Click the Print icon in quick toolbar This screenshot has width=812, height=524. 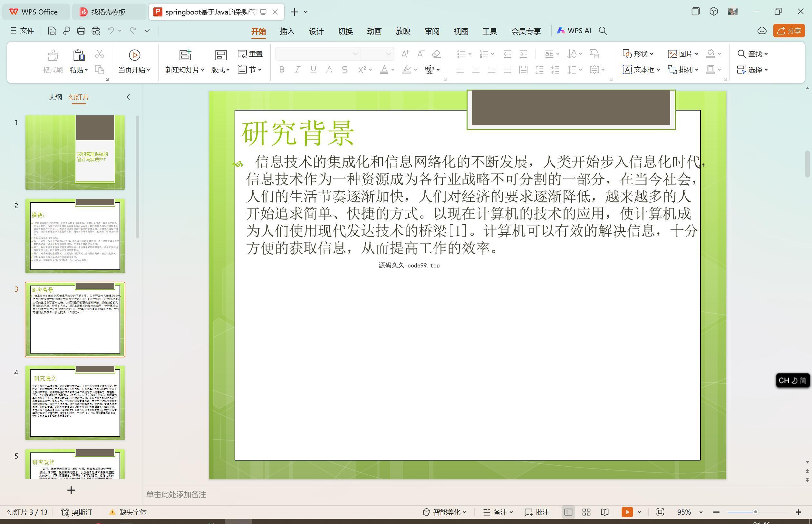click(x=81, y=31)
